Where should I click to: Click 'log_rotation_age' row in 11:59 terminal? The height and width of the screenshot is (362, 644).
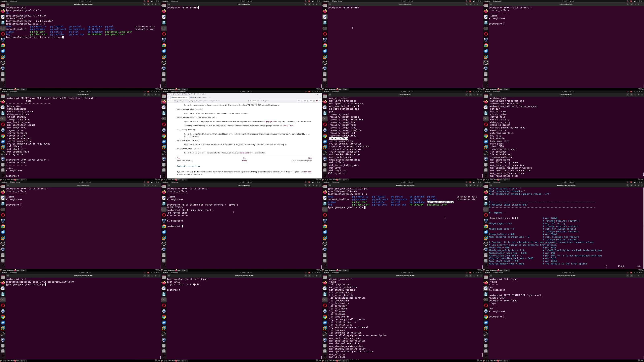click(340, 322)
